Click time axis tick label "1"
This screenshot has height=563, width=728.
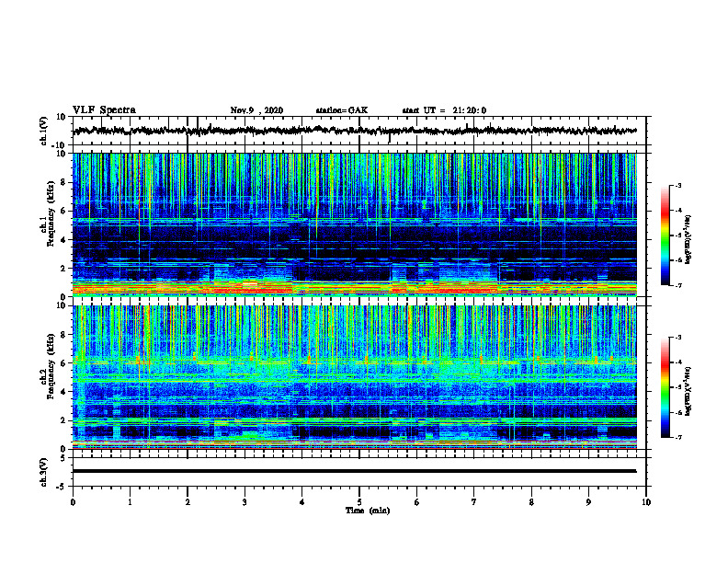click(x=130, y=502)
